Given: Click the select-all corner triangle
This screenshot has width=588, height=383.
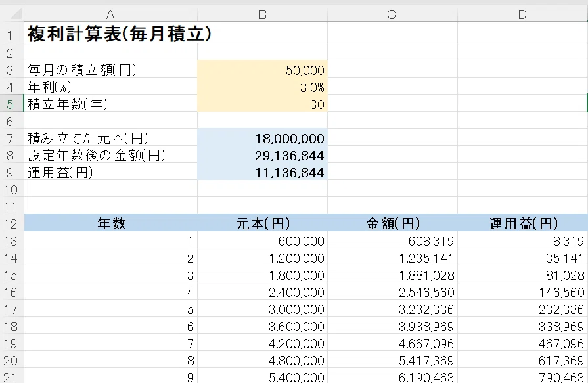Looking at the screenshot, I should [x=16, y=14].
